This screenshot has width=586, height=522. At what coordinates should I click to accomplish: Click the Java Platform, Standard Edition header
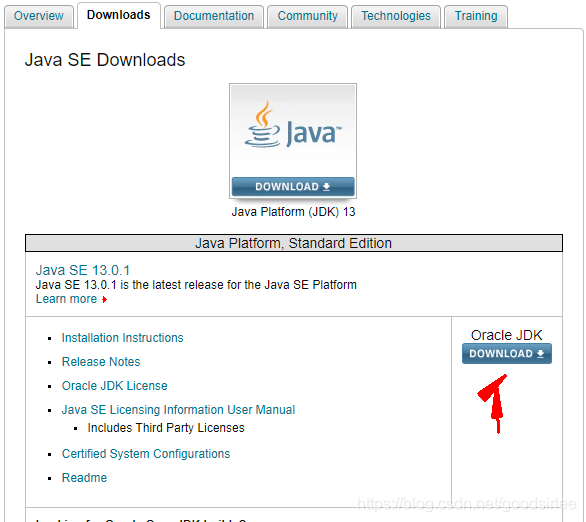click(293, 243)
